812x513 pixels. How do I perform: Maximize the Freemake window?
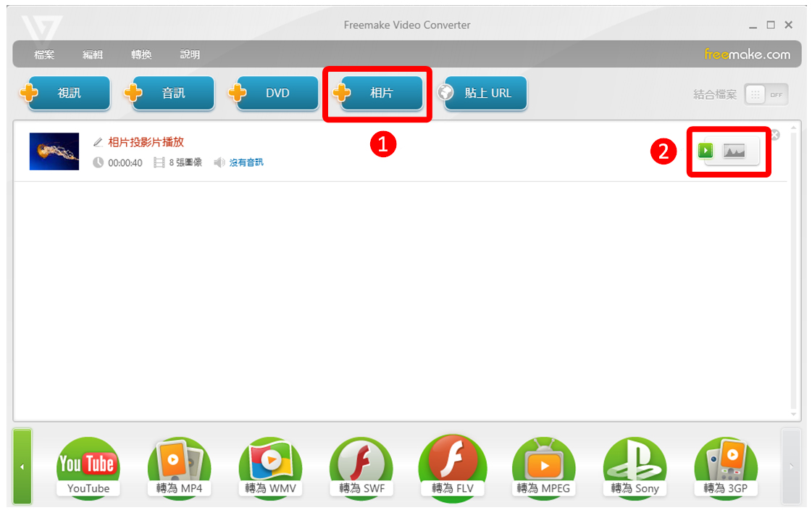[x=771, y=25]
